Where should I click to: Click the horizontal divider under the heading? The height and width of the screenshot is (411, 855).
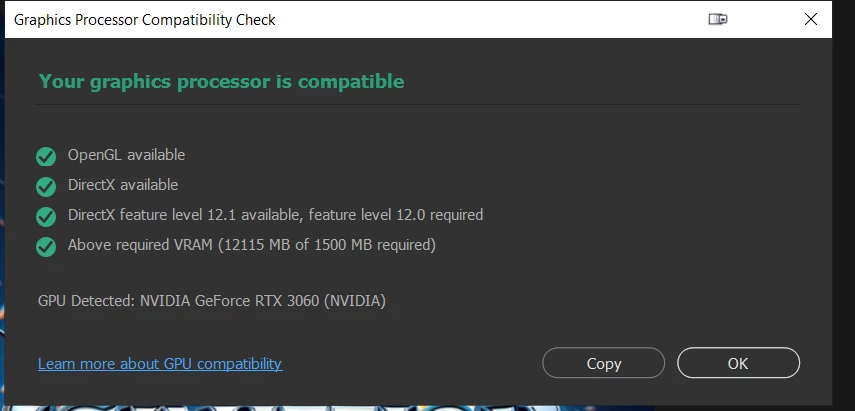click(x=418, y=104)
